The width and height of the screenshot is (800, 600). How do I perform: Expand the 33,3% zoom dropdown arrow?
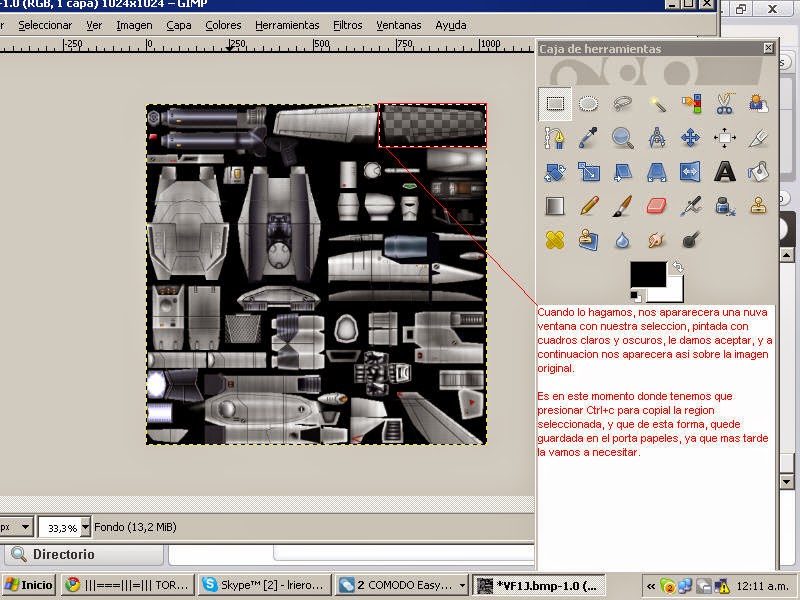[x=85, y=527]
